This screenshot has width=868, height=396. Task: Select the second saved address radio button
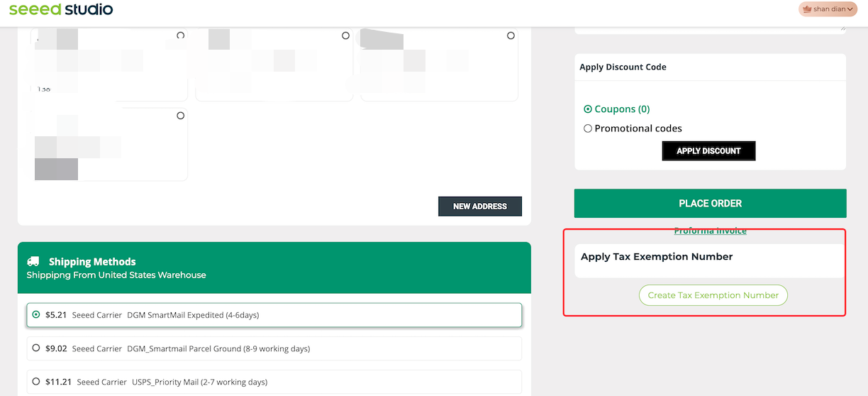pos(345,35)
